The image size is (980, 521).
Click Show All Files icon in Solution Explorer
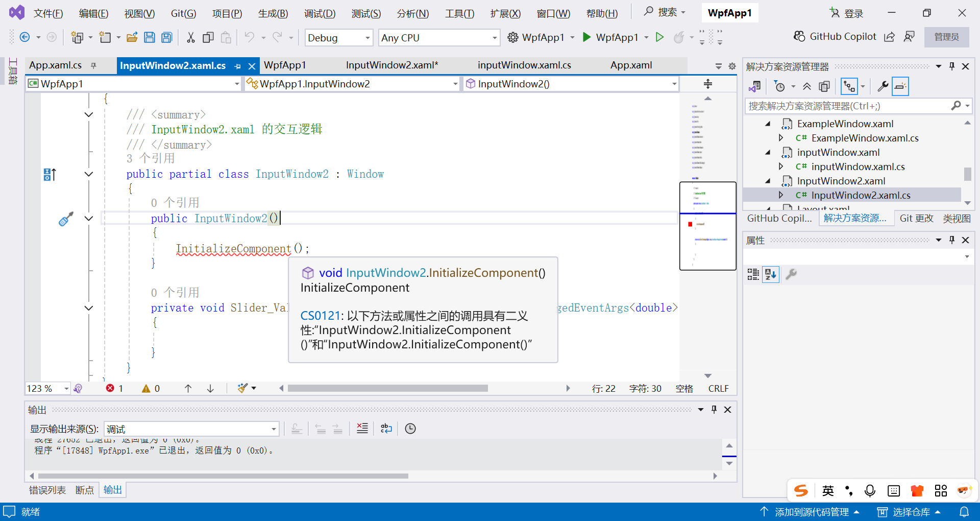tap(824, 86)
